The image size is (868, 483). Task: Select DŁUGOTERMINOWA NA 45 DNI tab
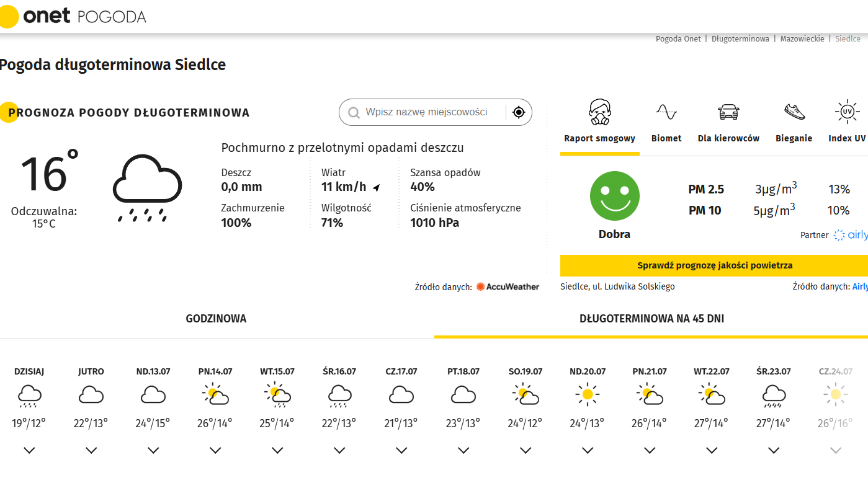coord(651,319)
